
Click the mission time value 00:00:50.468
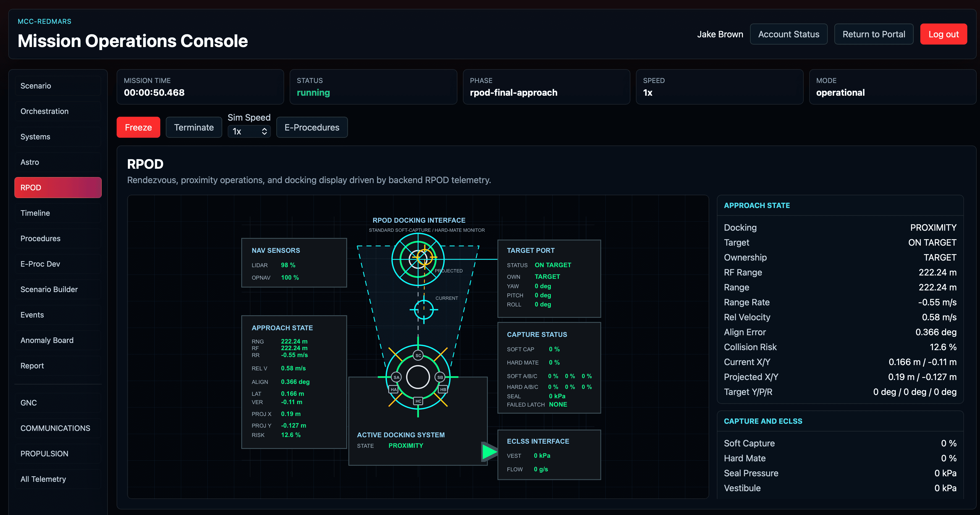(154, 92)
